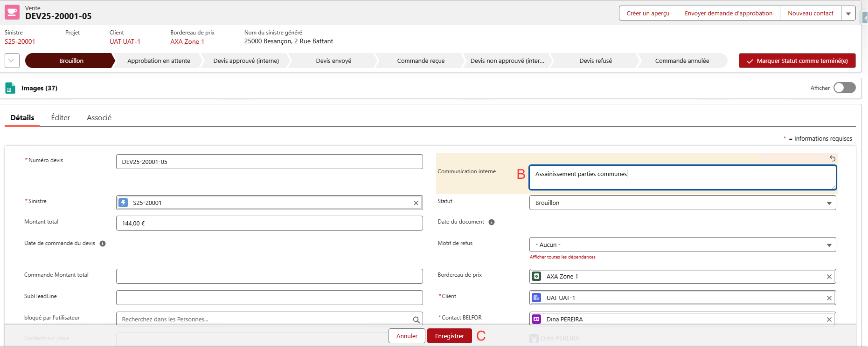Click the teal Images file icon
The height and width of the screenshot is (347, 868).
(x=10, y=88)
